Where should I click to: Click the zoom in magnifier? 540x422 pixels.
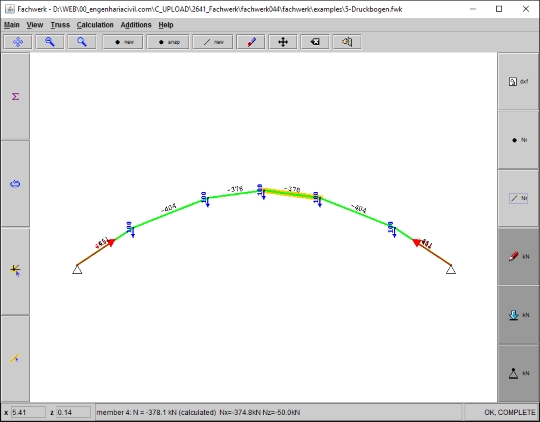pos(82,42)
